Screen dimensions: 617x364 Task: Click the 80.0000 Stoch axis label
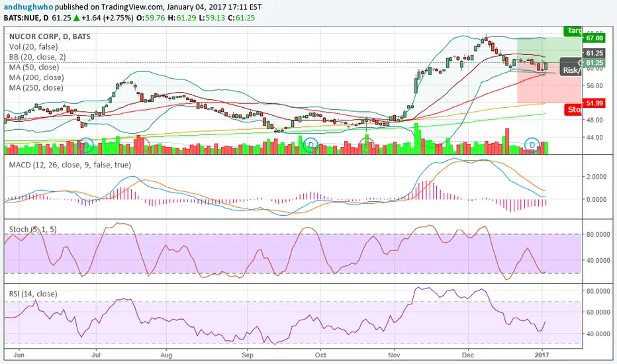pos(598,234)
